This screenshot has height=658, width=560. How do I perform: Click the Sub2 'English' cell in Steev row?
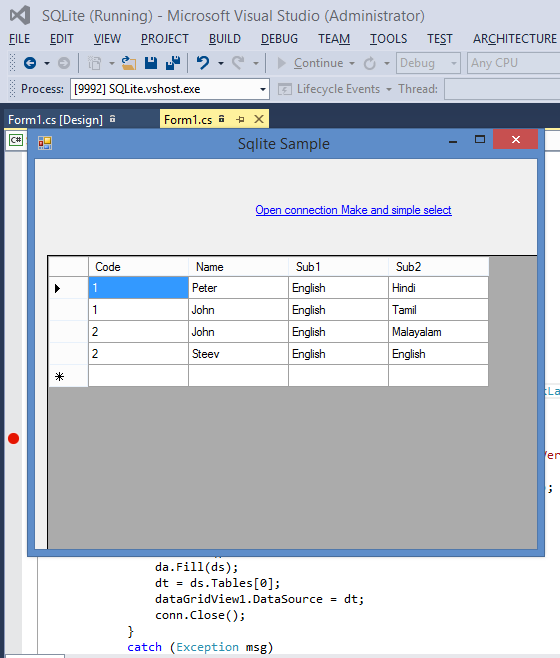[x=438, y=354]
